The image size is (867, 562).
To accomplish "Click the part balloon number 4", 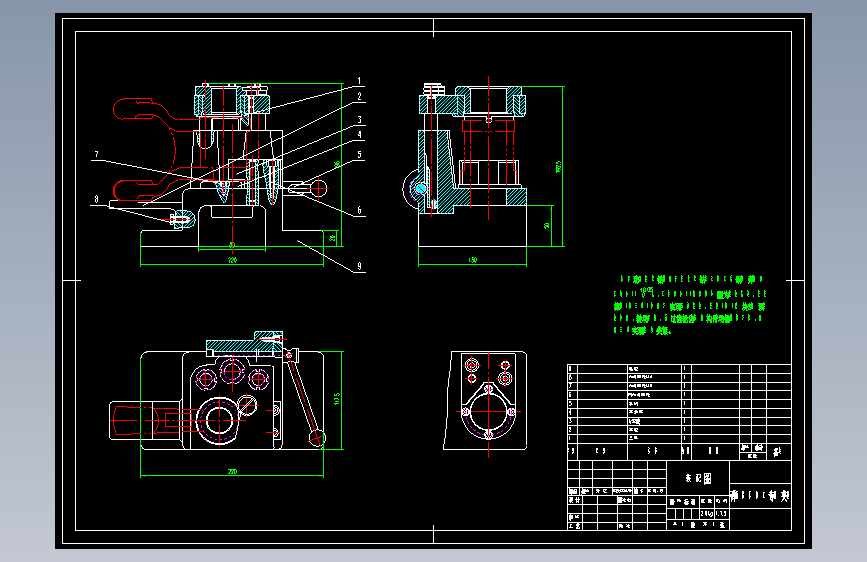I will point(359,134).
